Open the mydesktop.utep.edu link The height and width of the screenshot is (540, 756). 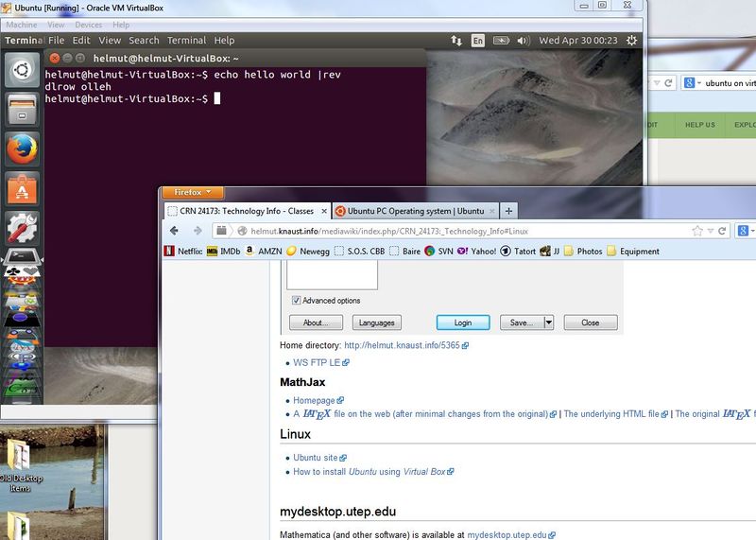[511, 534]
